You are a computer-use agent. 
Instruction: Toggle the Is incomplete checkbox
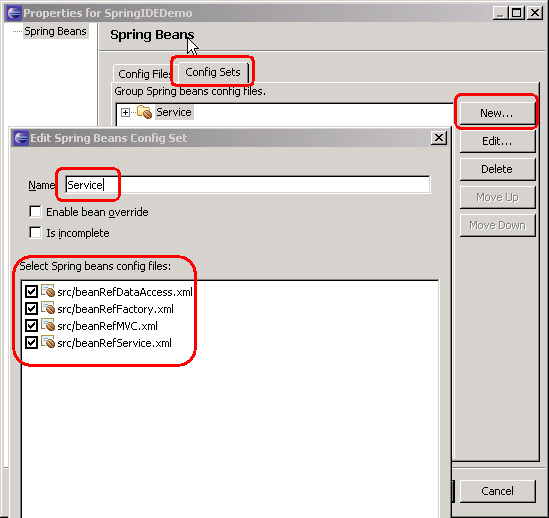point(35,233)
